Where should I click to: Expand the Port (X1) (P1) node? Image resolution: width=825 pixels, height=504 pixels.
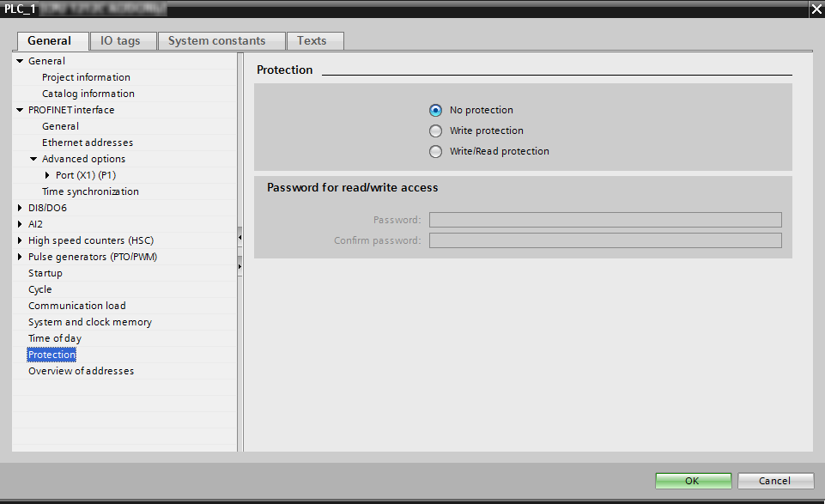pos(47,175)
